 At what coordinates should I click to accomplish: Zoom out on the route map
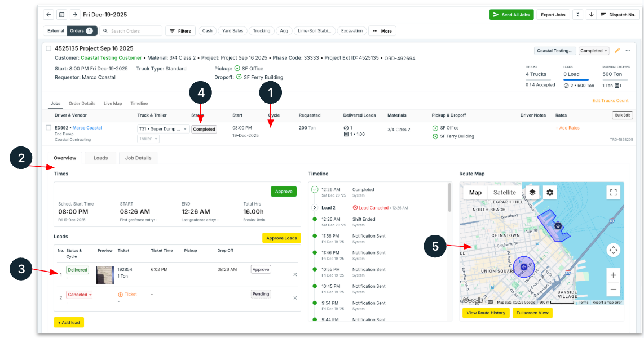click(x=613, y=290)
